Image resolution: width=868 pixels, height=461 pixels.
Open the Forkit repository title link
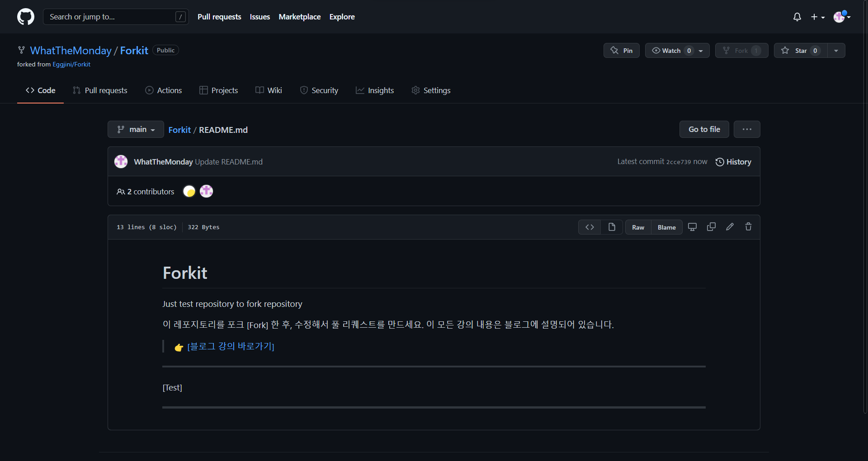point(134,50)
